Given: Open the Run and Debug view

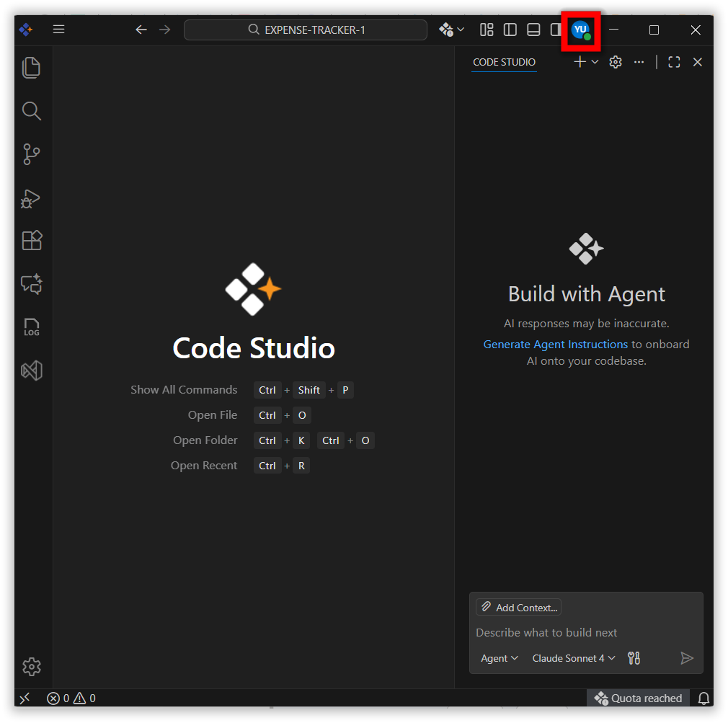Looking at the screenshot, I should pyautogui.click(x=31, y=198).
